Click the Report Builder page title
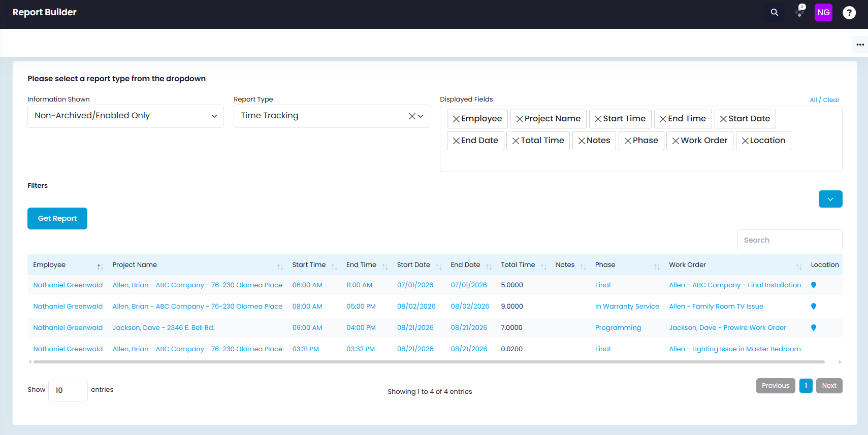 [x=45, y=12]
